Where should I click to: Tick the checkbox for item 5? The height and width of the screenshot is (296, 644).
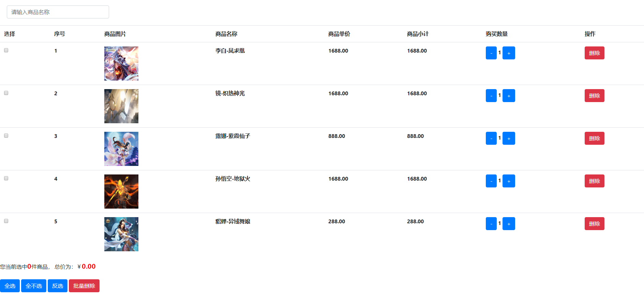(6, 221)
